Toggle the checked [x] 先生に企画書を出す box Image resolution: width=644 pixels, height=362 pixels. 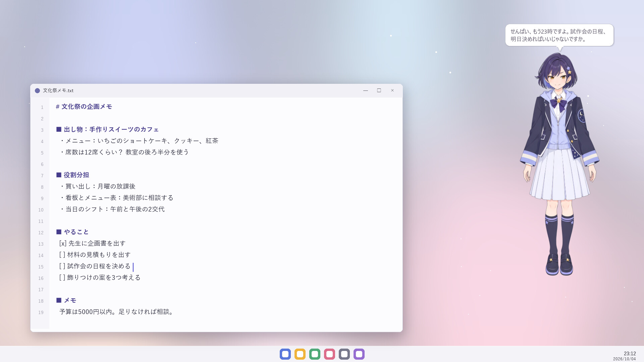tap(63, 243)
